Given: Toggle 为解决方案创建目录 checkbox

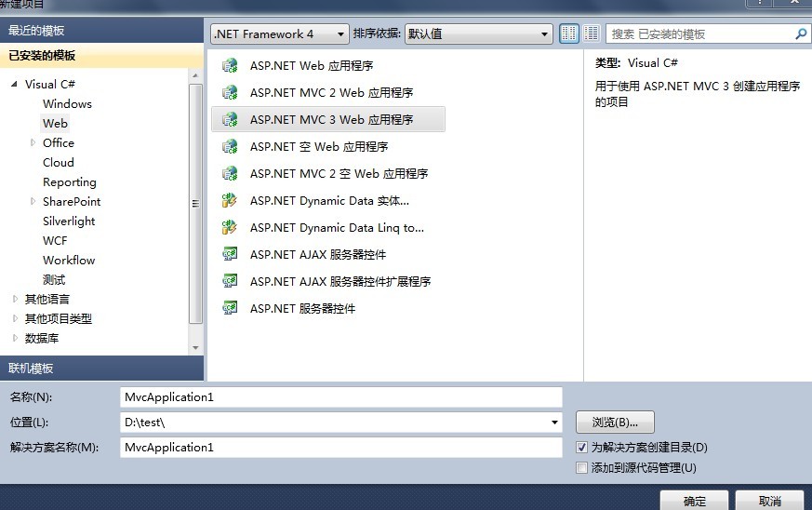Looking at the screenshot, I should [x=581, y=448].
